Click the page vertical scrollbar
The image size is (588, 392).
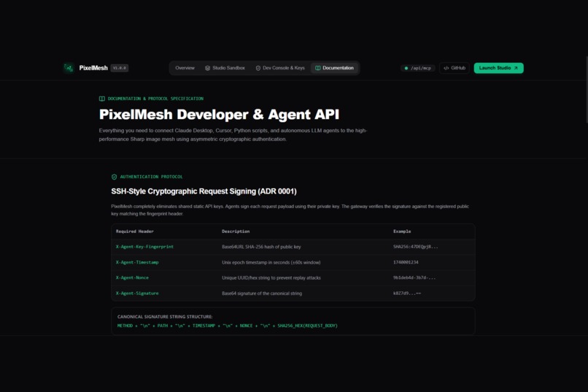[586, 90]
